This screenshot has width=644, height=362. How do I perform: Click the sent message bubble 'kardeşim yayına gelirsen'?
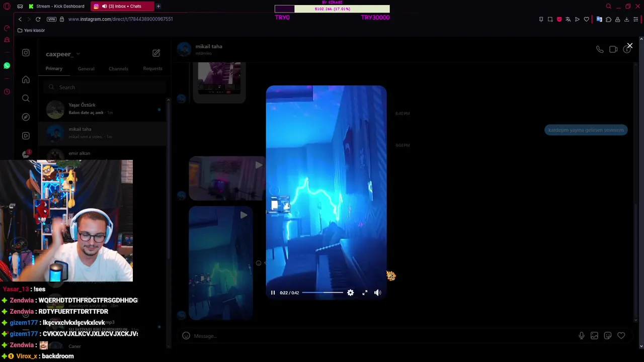tap(586, 130)
